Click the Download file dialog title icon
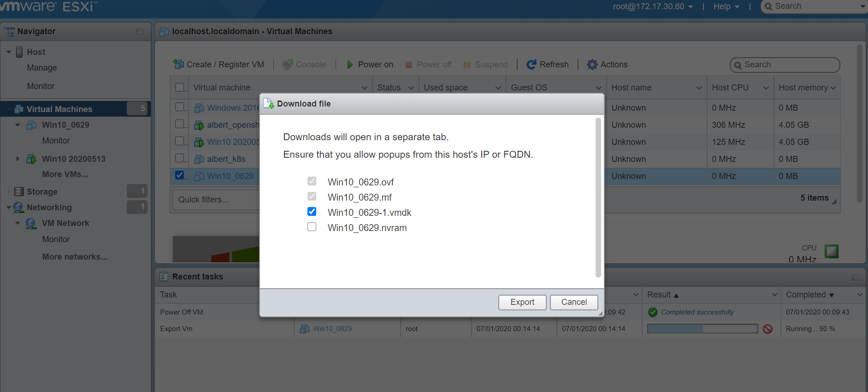Screen dimensions: 868x392 (269, 103)
